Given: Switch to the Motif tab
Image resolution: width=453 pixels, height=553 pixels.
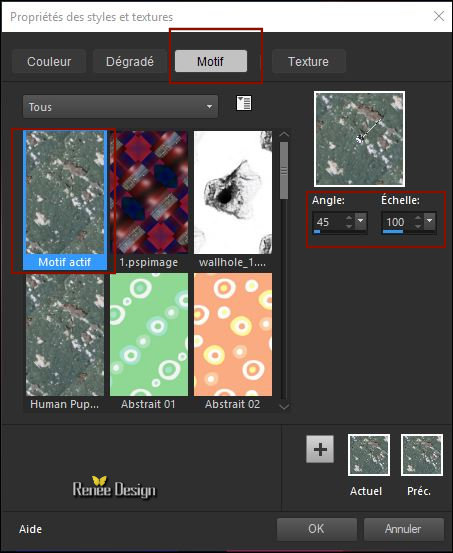Looking at the screenshot, I should point(211,61).
